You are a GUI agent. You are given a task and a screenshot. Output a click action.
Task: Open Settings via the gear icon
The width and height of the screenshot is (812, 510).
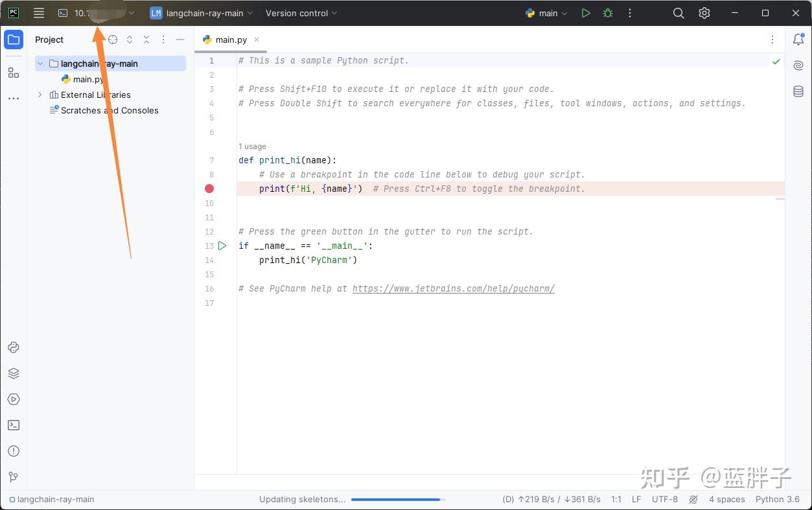[x=704, y=13]
